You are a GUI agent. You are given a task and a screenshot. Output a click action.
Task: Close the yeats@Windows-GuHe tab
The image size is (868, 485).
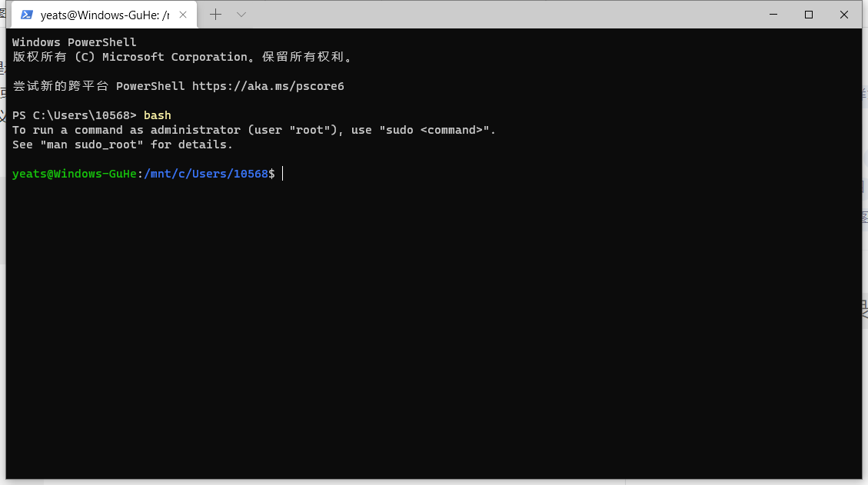pos(183,15)
